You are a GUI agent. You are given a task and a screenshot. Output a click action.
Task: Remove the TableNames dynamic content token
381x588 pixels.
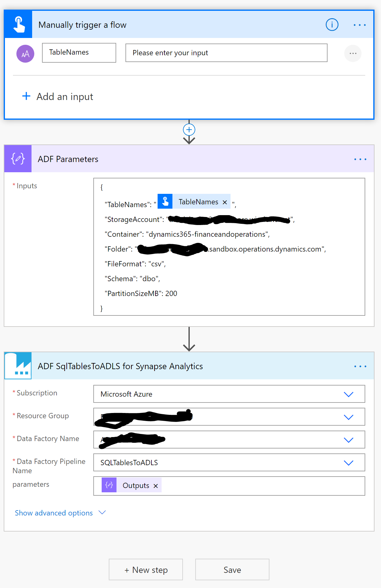(x=225, y=202)
